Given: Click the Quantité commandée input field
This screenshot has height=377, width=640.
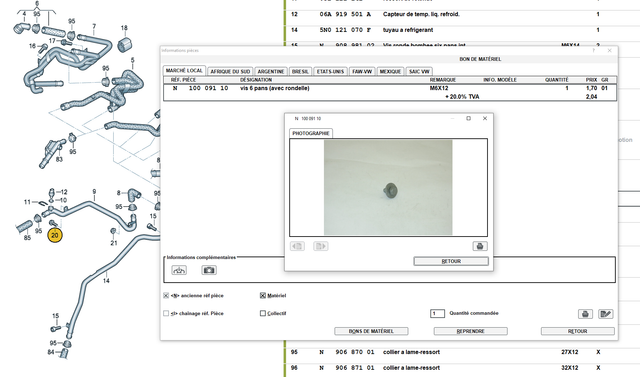Looking at the screenshot, I should (x=437, y=313).
